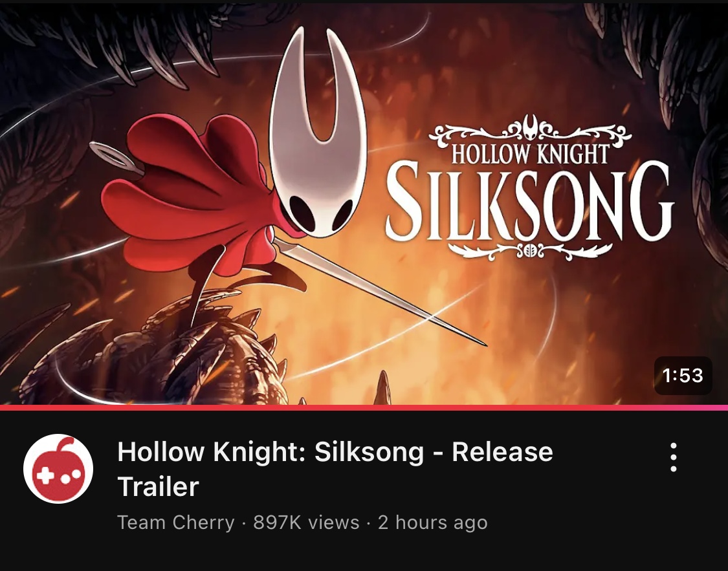This screenshot has width=728, height=571.
Task: Click the 1:53 duration badge
Action: 683,375
